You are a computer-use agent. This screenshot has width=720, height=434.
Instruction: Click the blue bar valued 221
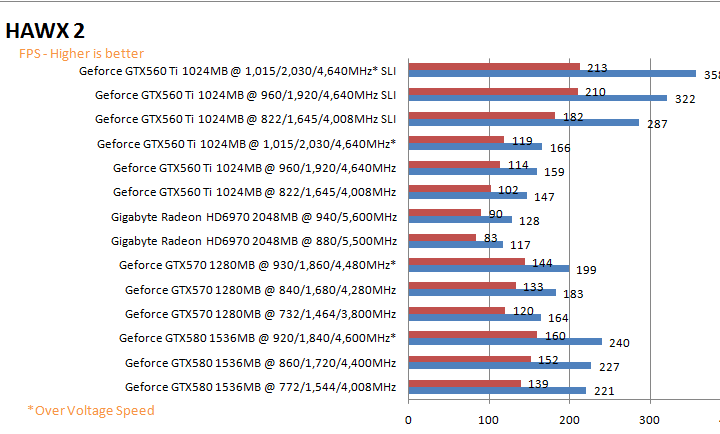pos(497,390)
